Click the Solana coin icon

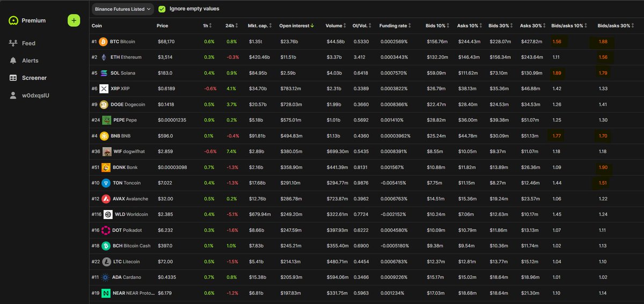coord(103,73)
